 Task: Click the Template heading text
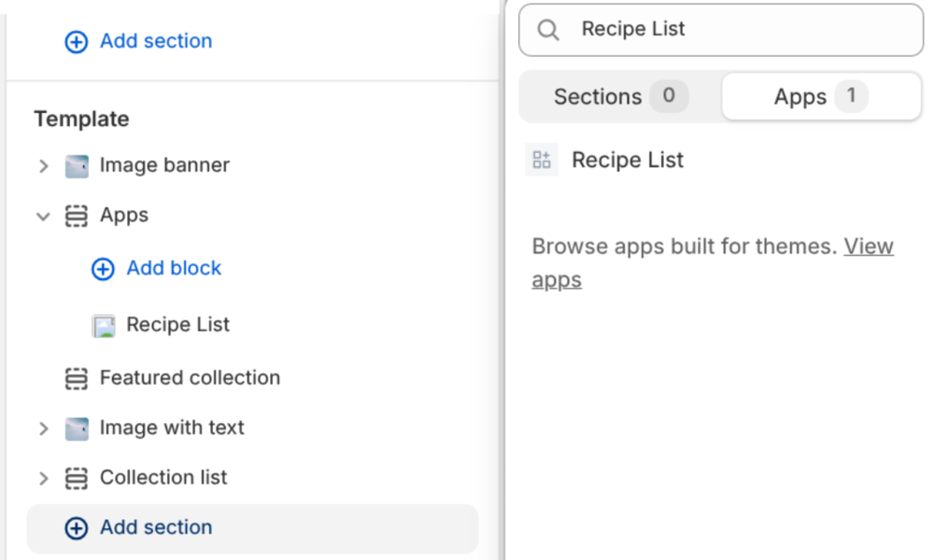pos(81,119)
